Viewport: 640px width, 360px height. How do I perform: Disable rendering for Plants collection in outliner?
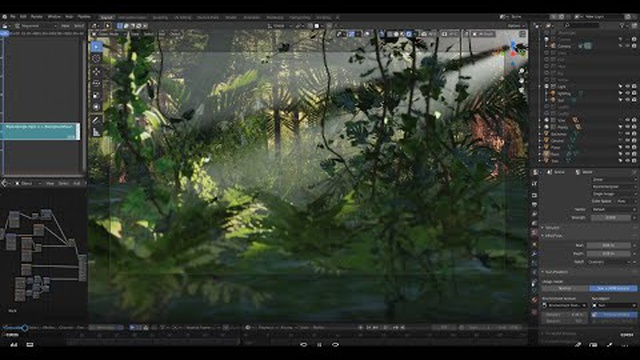634,127
